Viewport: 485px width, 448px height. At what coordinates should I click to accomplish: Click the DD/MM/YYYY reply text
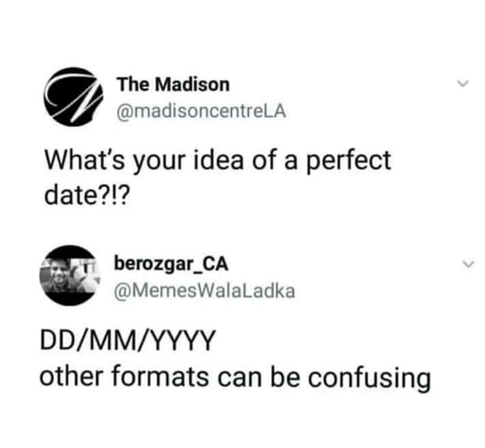coord(127,341)
